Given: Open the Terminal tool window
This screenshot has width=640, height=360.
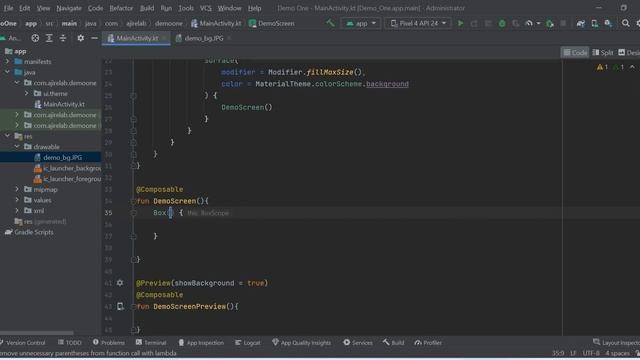Looking at the screenshot, I should coord(151,342).
